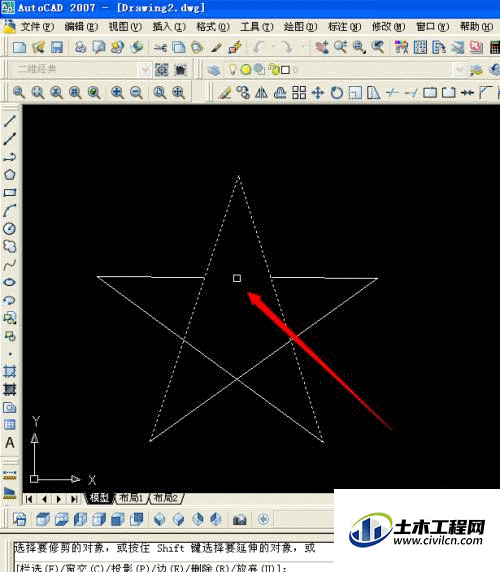The width and height of the screenshot is (500, 572).
Task: Click the Named Views icon in View toolbar
Action: point(19,519)
